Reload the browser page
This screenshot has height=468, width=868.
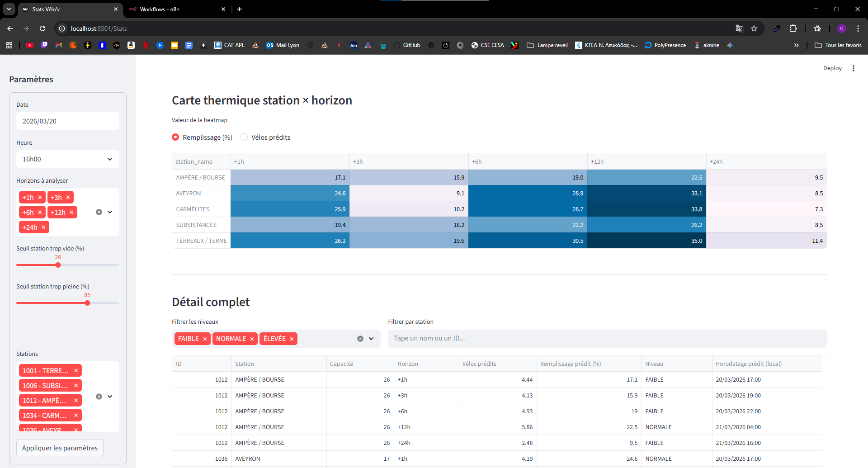[x=42, y=28]
